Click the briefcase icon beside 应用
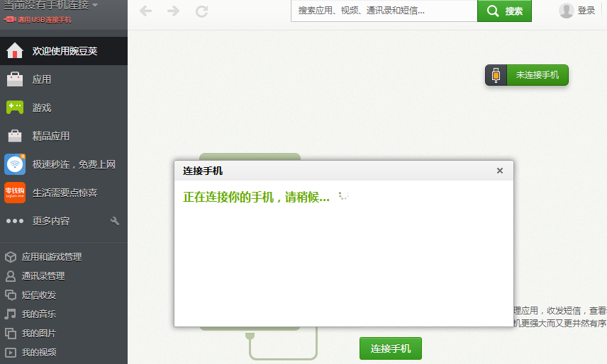 coord(15,79)
